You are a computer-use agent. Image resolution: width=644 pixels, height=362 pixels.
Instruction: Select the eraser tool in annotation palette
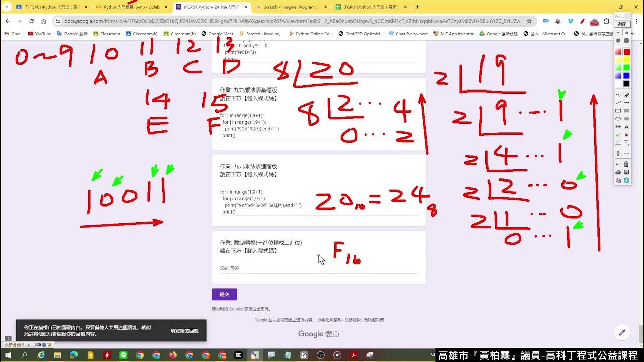tap(626, 95)
